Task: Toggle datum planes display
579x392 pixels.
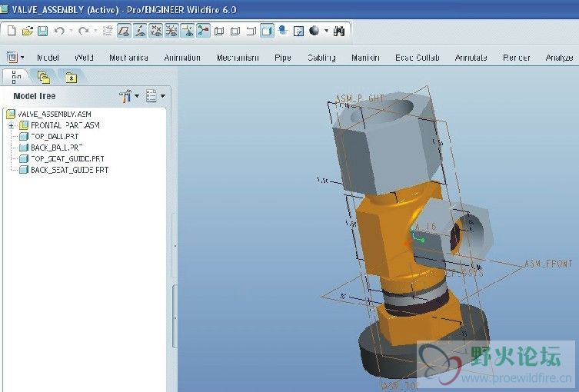Action: 124,31
